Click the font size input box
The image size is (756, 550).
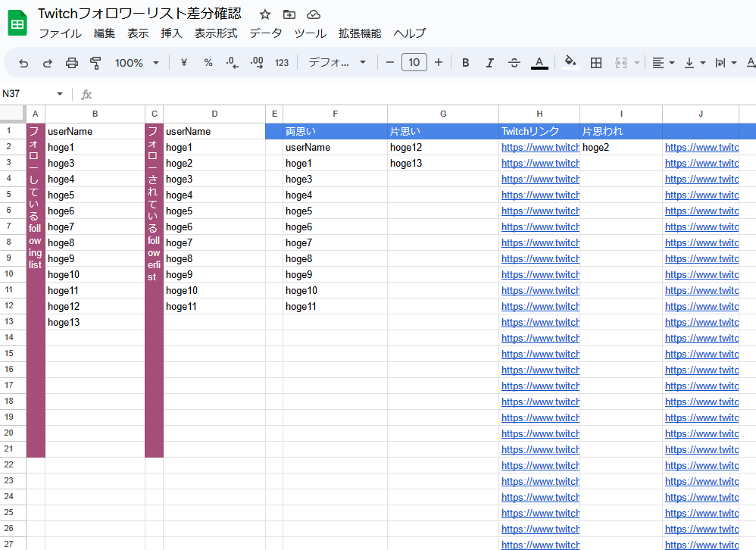(414, 63)
